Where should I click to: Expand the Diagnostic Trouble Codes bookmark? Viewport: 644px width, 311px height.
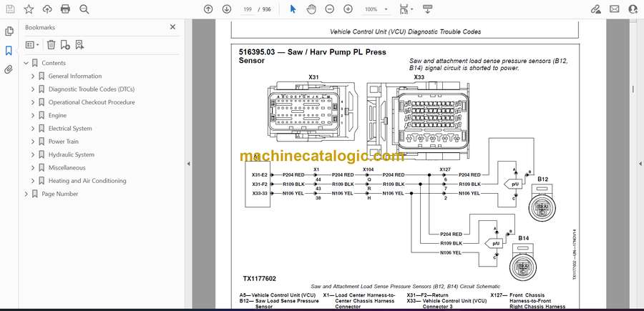tap(33, 89)
